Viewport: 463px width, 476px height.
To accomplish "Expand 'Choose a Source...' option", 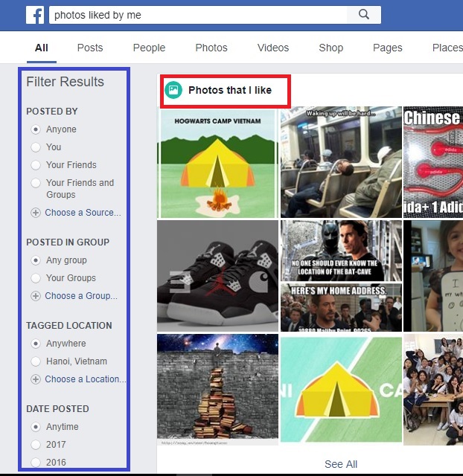I will (x=82, y=213).
